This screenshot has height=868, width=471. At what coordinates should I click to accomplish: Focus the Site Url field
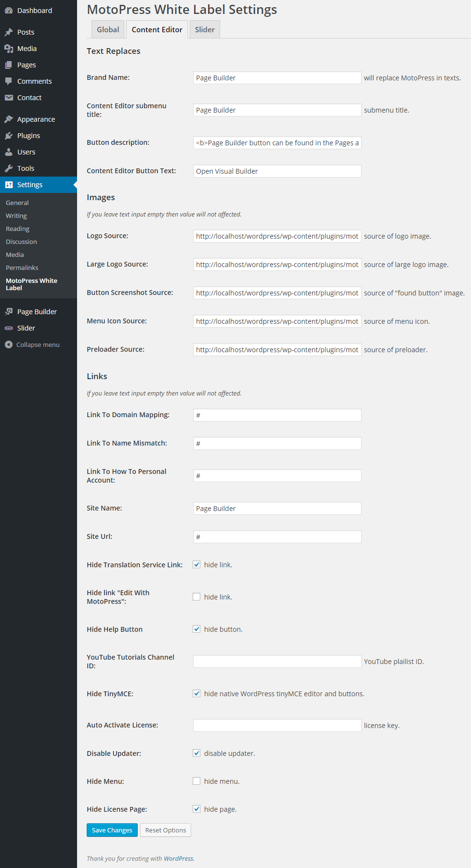coord(277,537)
